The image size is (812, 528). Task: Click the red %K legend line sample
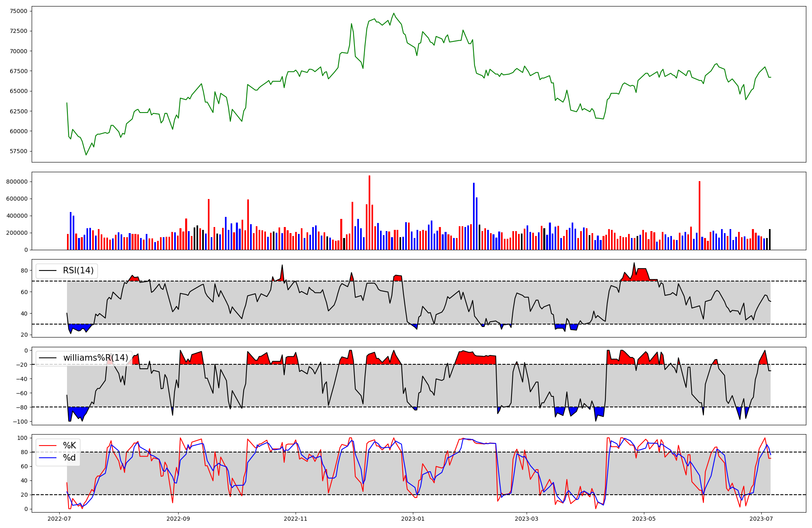[47, 446]
